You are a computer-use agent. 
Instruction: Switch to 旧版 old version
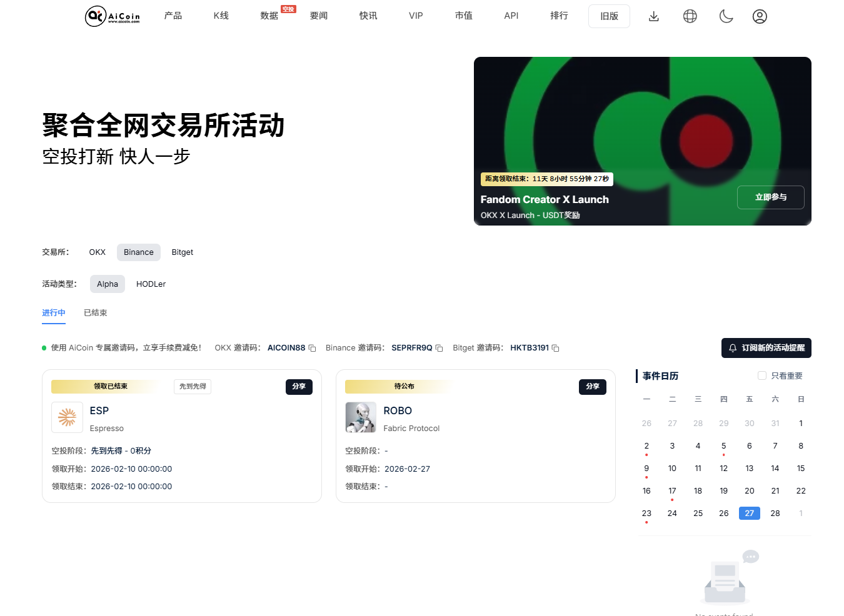(608, 16)
